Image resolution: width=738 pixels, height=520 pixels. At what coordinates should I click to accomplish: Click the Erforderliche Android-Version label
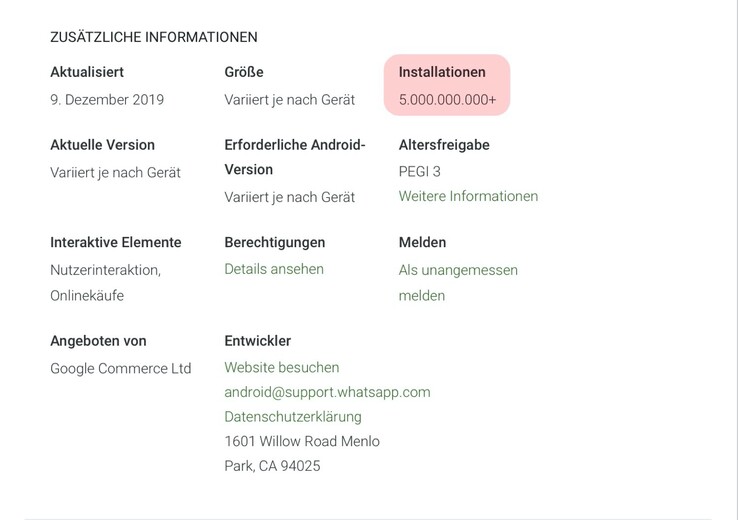(x=295, y=157)
